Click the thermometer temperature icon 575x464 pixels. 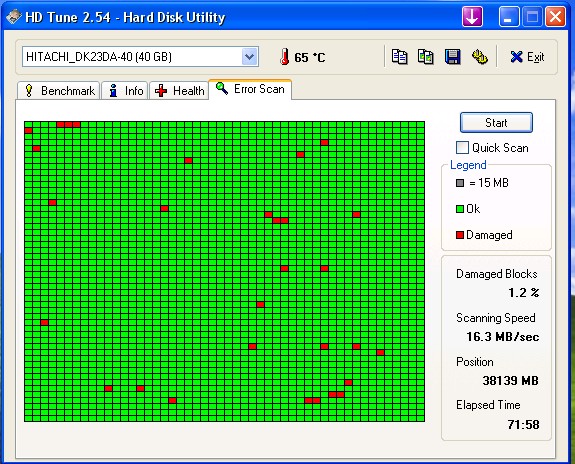tap(284, 57)
